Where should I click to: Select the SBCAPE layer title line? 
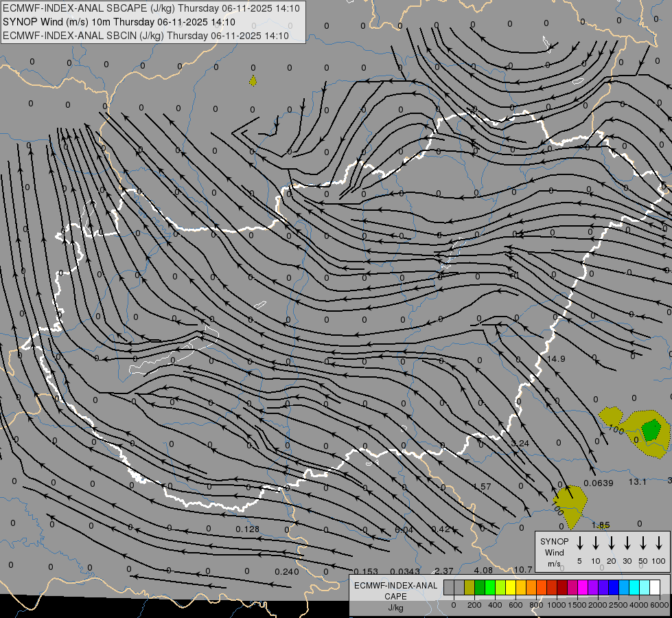click(151, 8)
